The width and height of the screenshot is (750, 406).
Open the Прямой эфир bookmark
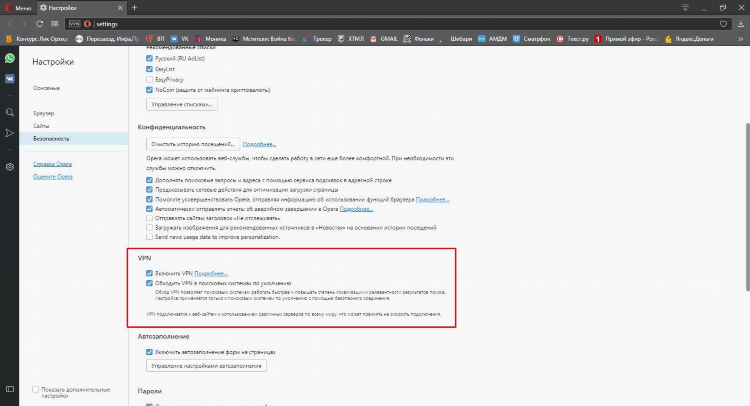click(x=626, y=39)
